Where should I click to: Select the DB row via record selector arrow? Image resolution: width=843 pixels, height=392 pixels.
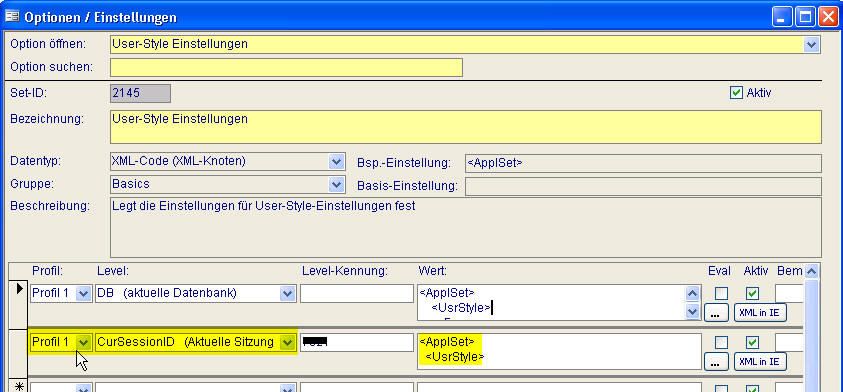pyautogui.click(x=19, y=305)
